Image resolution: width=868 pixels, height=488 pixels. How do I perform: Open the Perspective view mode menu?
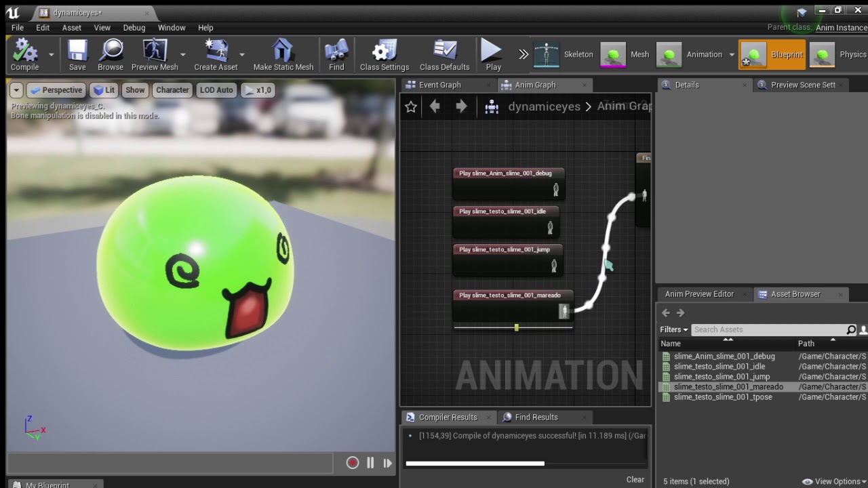click(56, 90)
